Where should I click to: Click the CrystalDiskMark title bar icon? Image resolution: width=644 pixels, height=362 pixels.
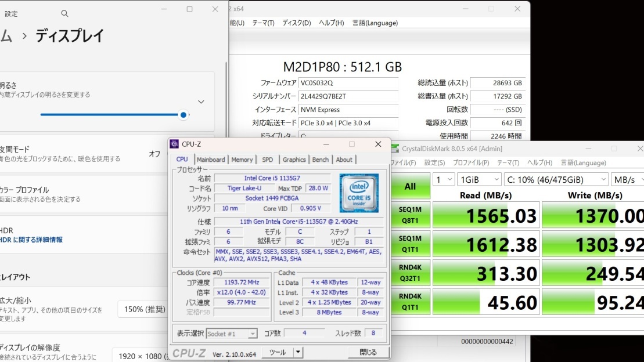coord(395,149)
